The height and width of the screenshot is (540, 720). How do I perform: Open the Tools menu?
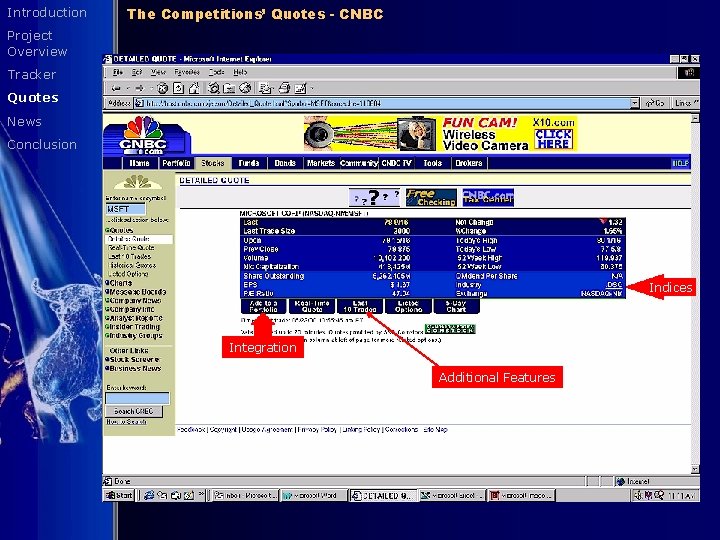216,73
